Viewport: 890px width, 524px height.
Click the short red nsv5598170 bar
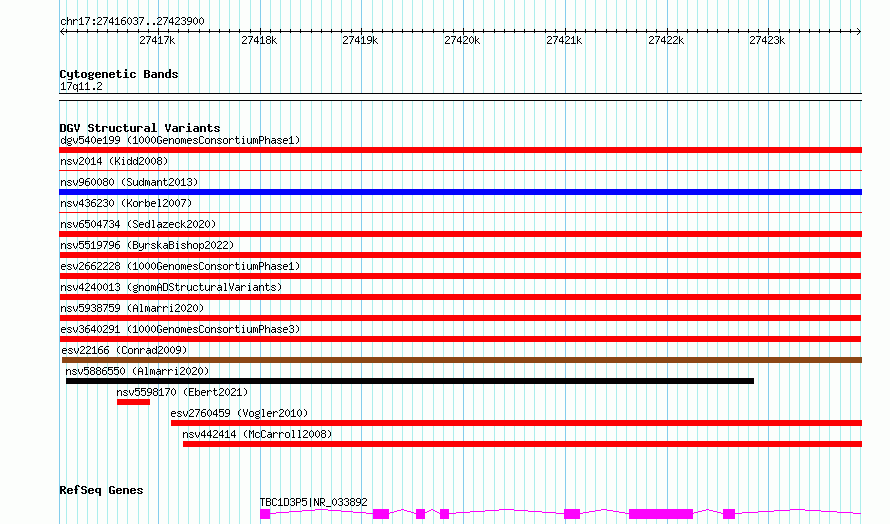pyautogui.click(x=133, y=402)
